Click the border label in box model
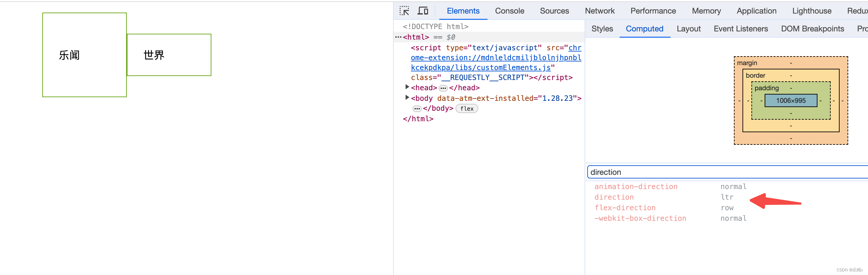Image resolution: width=868 pixels, height=275 pixels. pyautogui.click(x=755, y=75)
